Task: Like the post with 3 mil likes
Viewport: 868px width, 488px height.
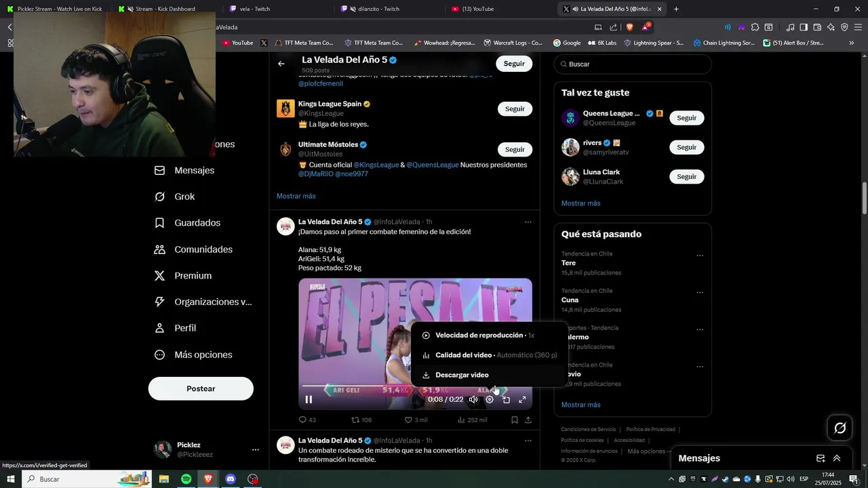Action: pyautogui.click(x=416, y=420)
